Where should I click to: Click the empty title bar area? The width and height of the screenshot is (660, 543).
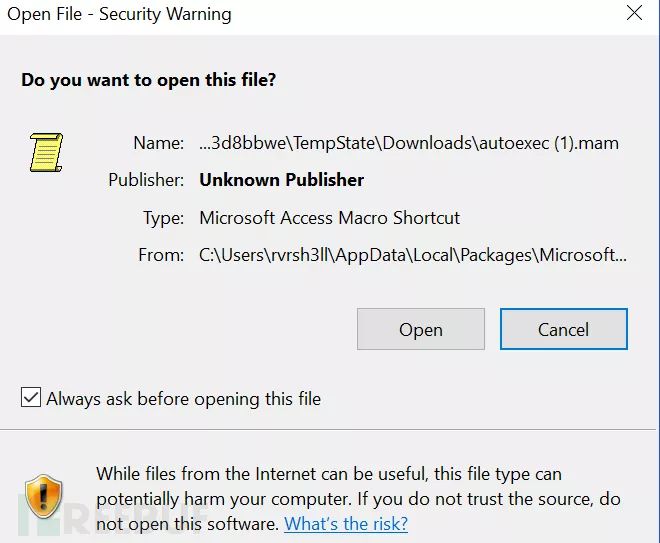point(420,14)
